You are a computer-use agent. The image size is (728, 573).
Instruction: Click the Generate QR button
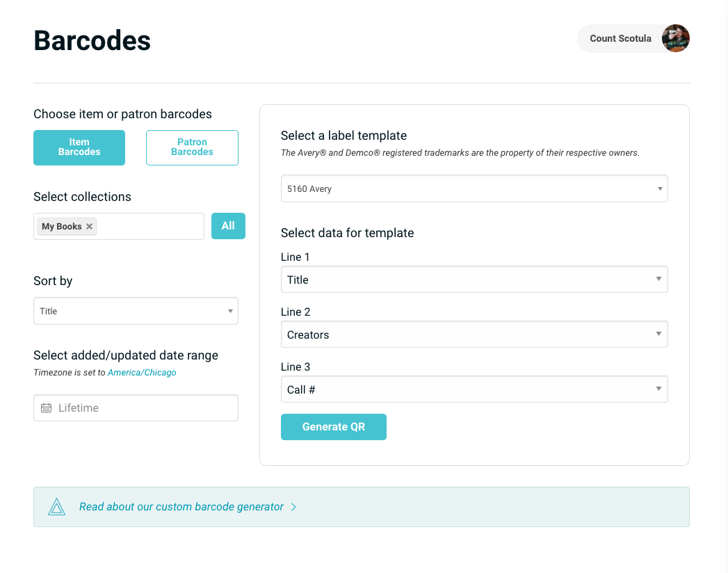pyautogui.click(x=333, y=427)
